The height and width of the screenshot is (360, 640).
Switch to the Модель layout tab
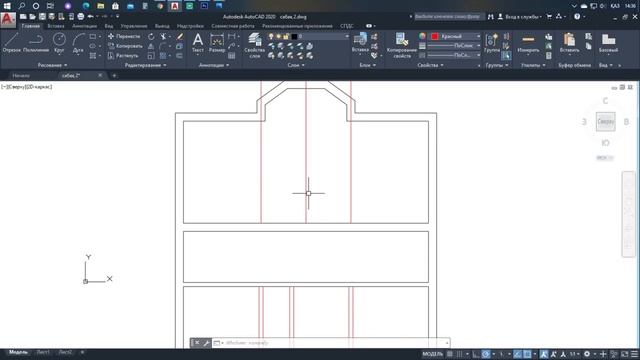pyautogui.click(x=18, y=352)
